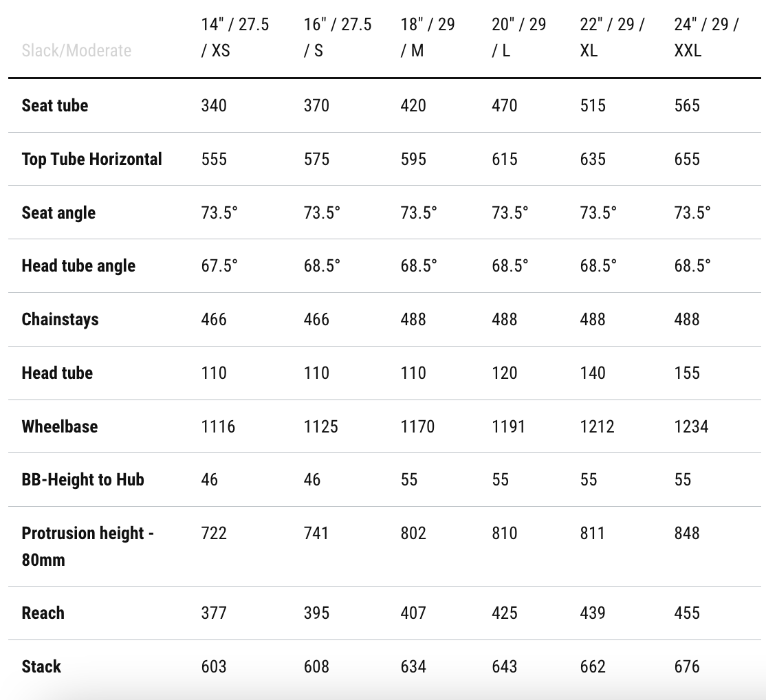This screenshot has width=766, height=700.
Task: Select the Top Tube Horizontal row label
Action: point(92,160)
